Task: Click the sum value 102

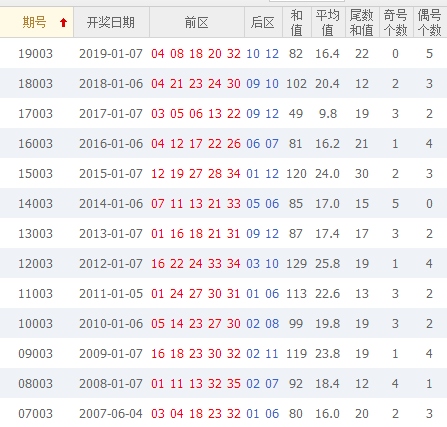Action: click(x=296, y=84)
